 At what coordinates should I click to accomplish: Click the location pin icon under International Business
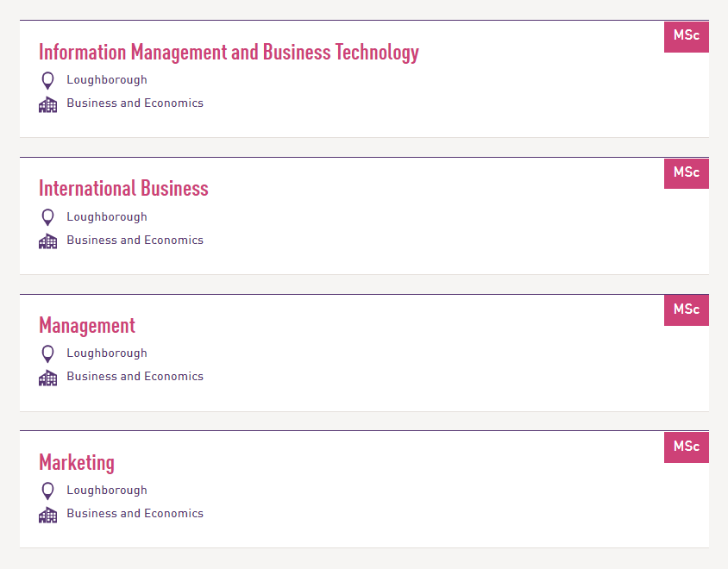pyautogui.click(x=47, y=217)
